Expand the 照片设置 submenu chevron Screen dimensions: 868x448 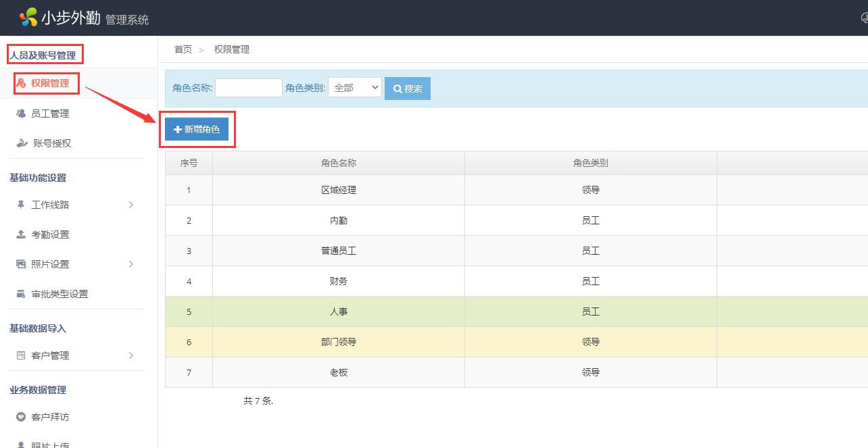point(131,264)
